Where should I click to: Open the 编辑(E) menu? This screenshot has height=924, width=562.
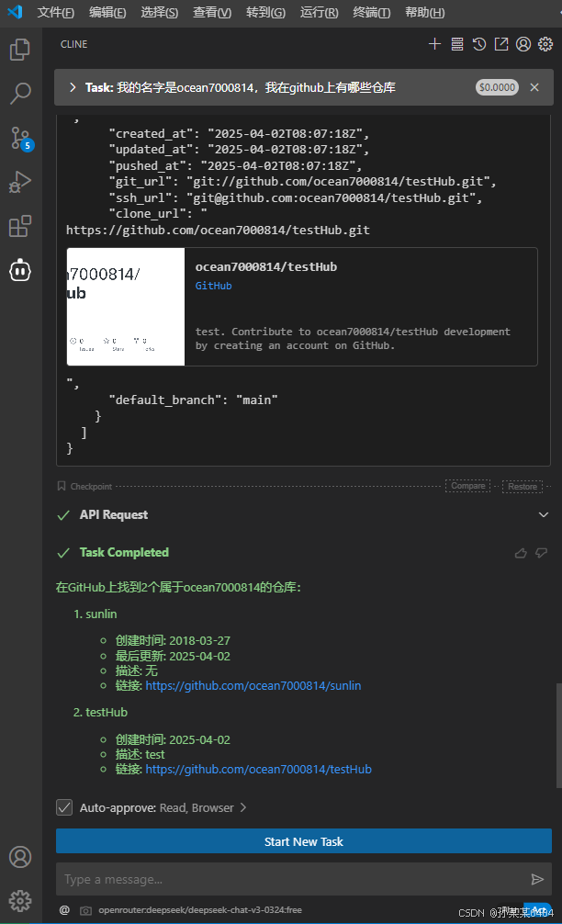tap(107, 12)
